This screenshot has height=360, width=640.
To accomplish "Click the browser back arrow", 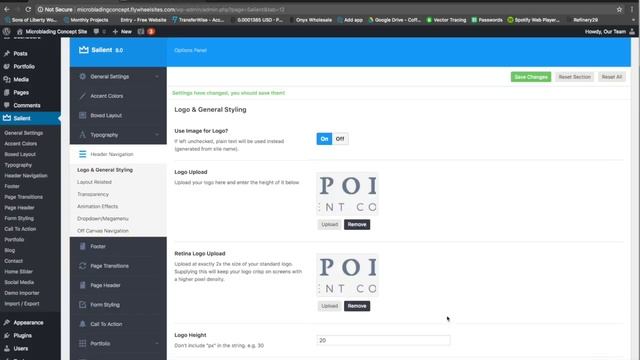I will click(x=7, y=9).
